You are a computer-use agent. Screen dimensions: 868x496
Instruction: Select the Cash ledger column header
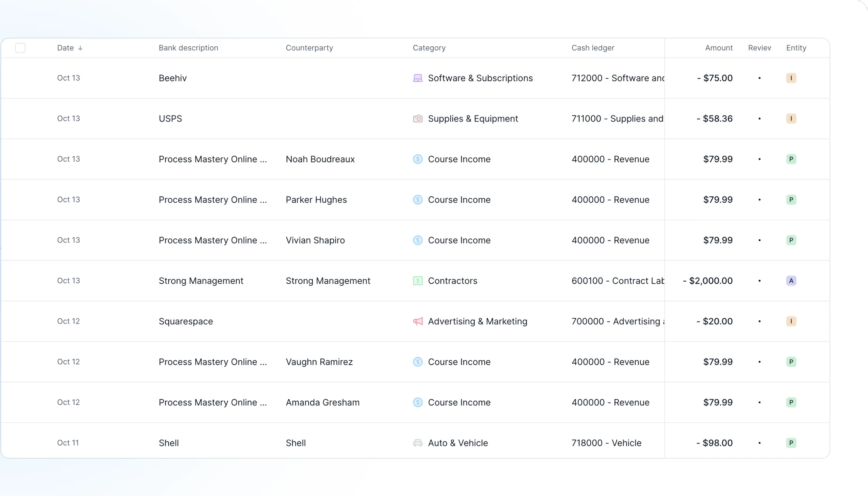coord(593,48)
